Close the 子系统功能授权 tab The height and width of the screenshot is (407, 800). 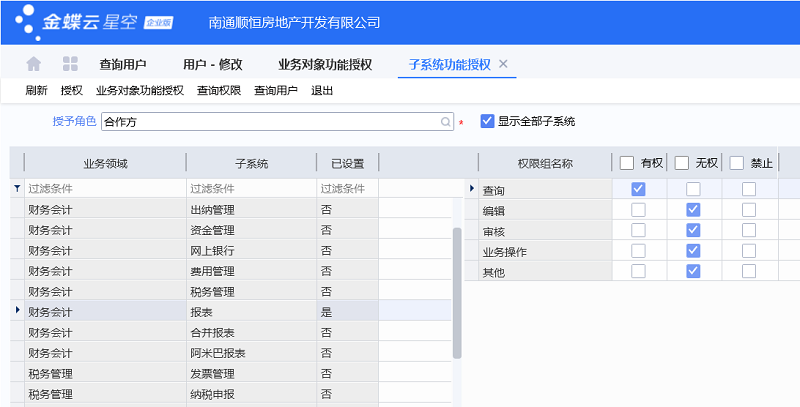(503, 64)
